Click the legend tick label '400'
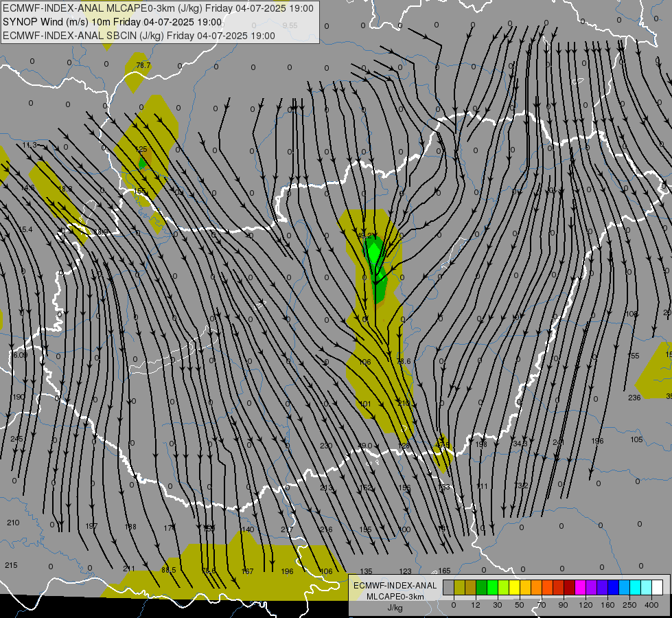Image resolution: width=672 pixels, height=618 pixels. (x=651, y=605)
